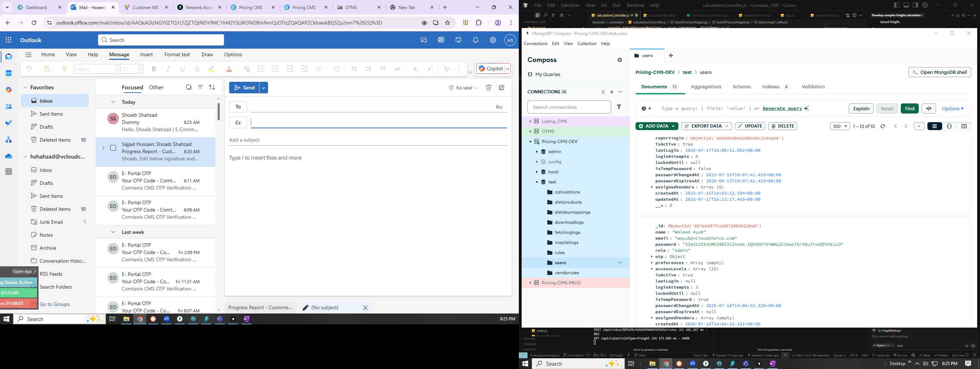
Task: Filter connections with the funnel icon
Action: 619,107
